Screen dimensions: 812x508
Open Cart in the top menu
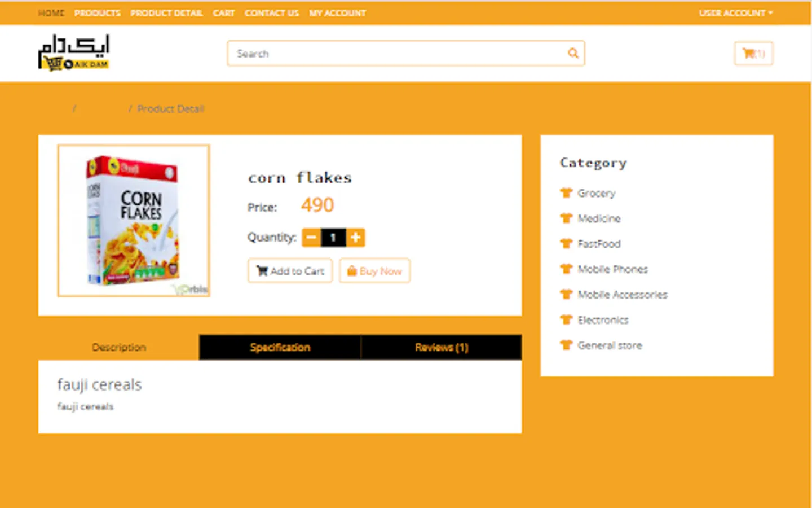224,13
